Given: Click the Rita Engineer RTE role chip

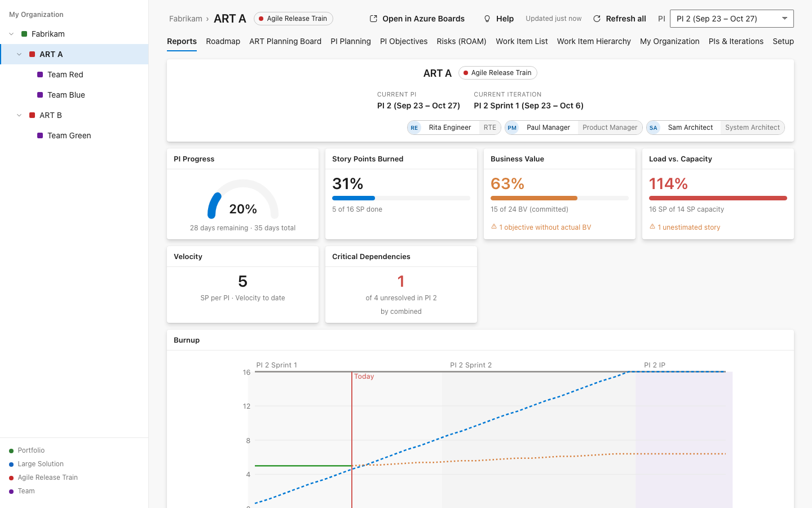Looking at the screenshot, I should coord(454,128).
